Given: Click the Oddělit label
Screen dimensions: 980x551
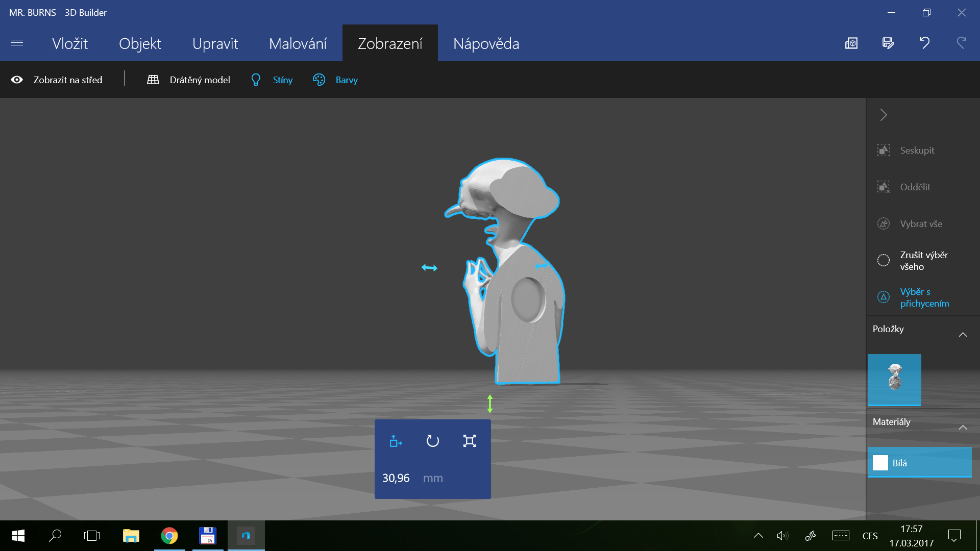Looking at the screenshot, I should coord(915,187).
